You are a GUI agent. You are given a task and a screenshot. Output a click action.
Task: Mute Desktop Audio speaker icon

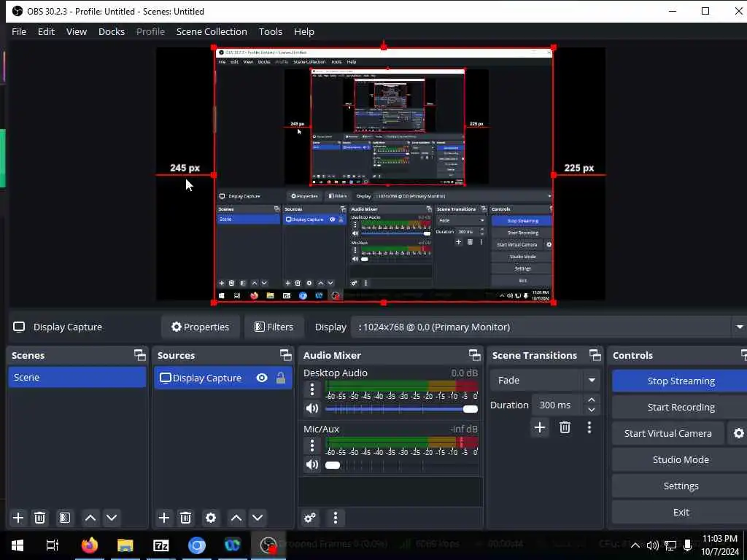tap(312, 408)
